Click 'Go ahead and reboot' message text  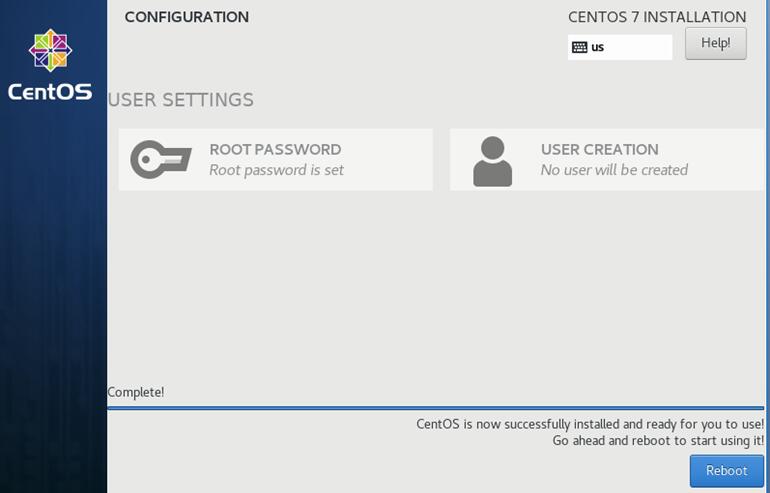coord(658,440)
